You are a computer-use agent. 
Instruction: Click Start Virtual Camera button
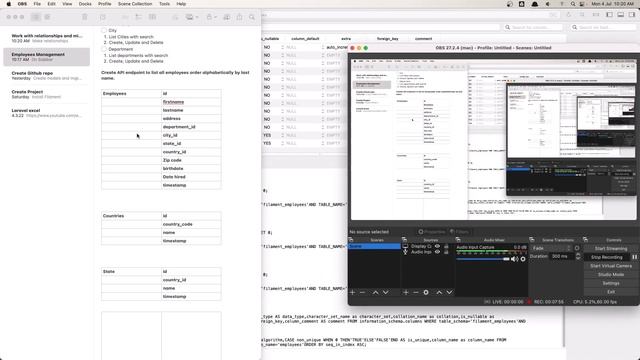[x=611, y=266]
